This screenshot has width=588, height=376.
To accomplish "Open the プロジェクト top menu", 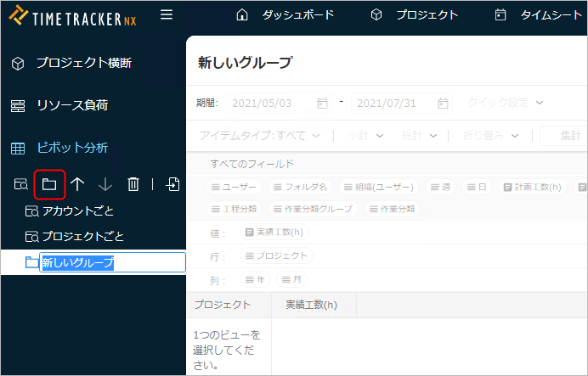I will tap(415, 14).
